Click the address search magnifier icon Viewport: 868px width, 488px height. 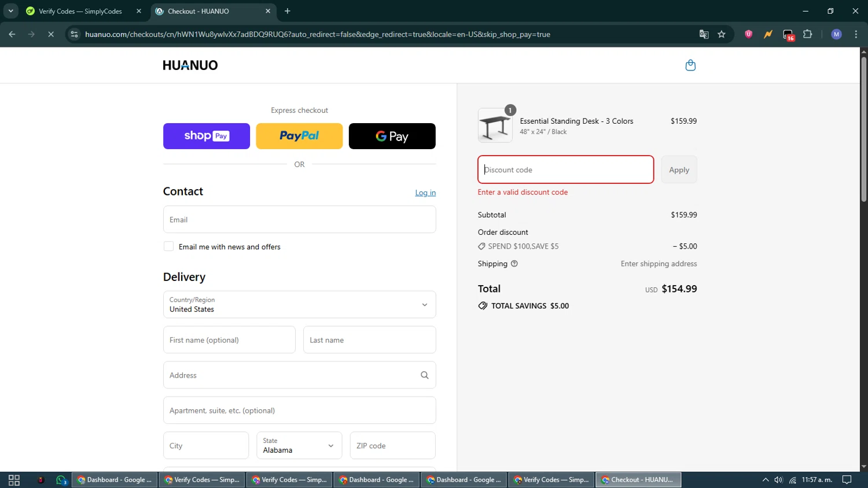(x=425, y=375)
